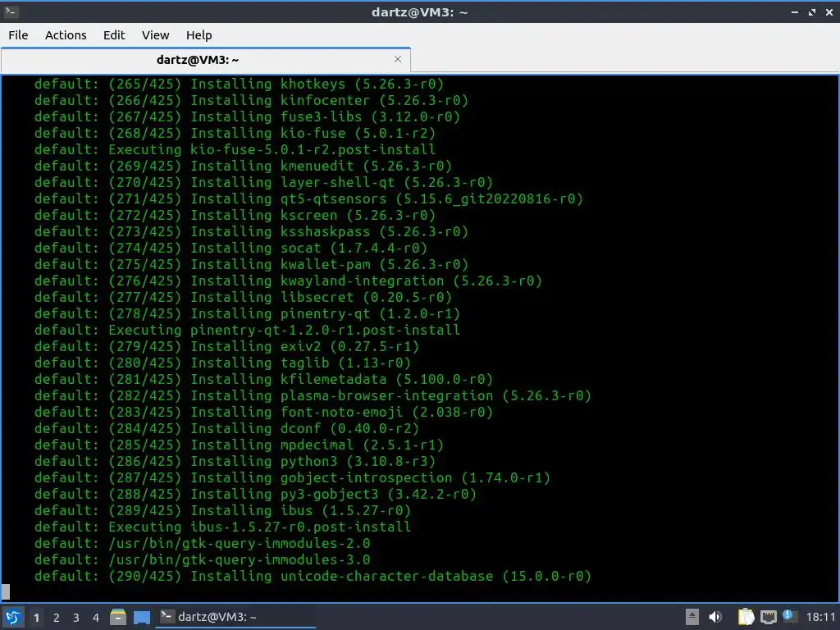
Task: Click the line 'Installing kfilemetadata'
Action: [x=263, y=379]
